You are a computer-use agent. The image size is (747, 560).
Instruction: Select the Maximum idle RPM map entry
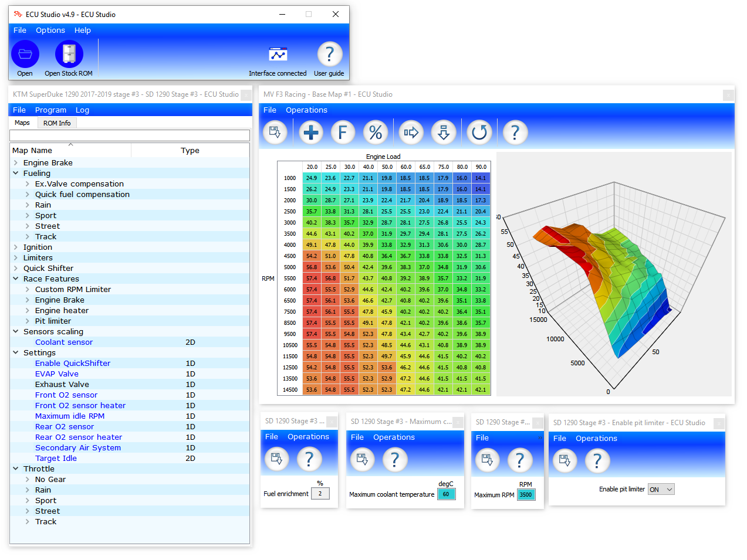[70, 416]
